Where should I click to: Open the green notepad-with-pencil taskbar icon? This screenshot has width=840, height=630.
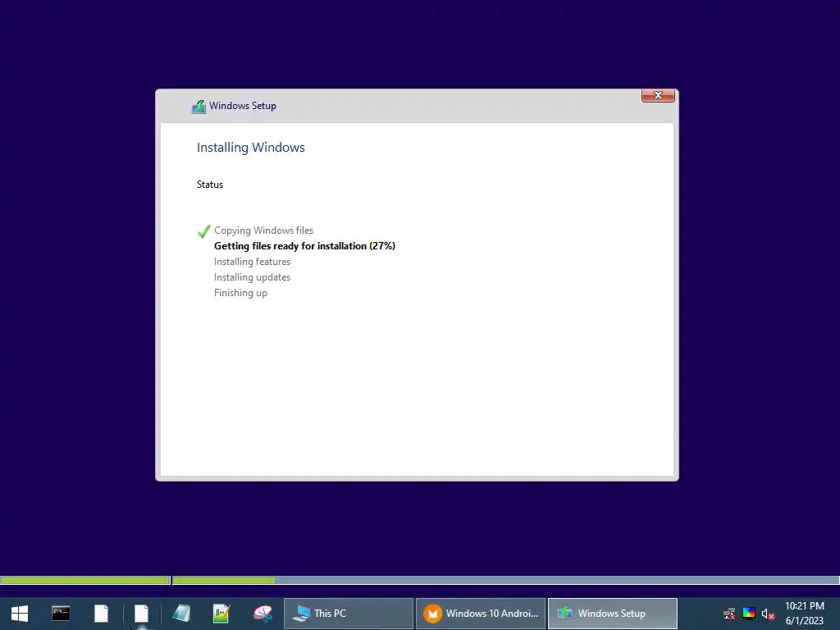[221, 614]
